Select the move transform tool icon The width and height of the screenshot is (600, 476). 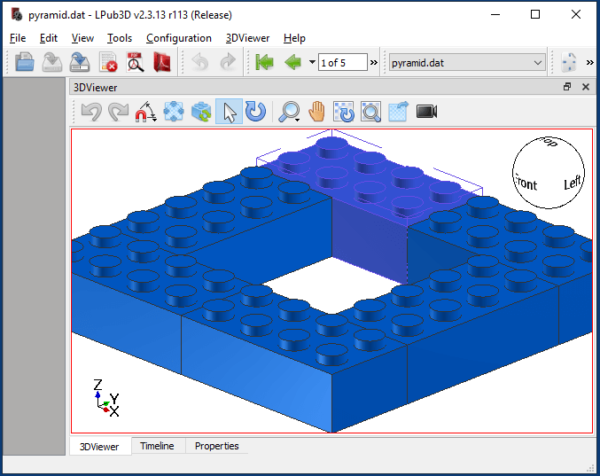[x=174, y=112]
